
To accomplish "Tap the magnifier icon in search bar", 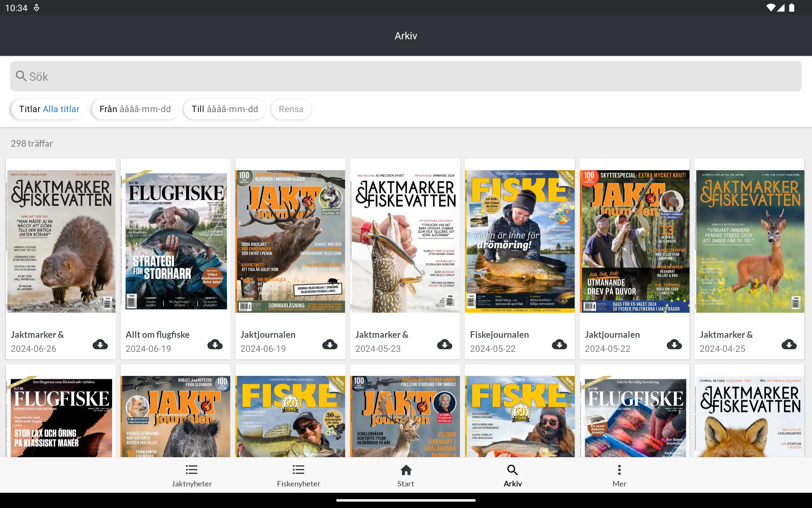I will [21, 76].
